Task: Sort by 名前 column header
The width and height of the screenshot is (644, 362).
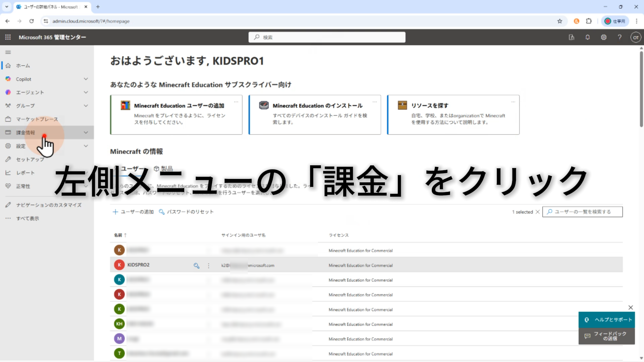Action: pos(118,235)
